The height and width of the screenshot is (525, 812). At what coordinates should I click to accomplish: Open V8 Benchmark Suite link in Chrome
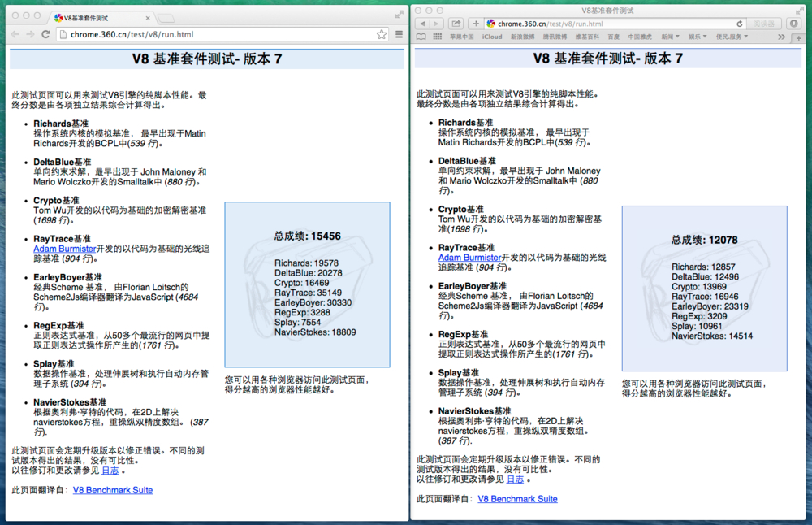pyautogui.click(x=113, y=490)
